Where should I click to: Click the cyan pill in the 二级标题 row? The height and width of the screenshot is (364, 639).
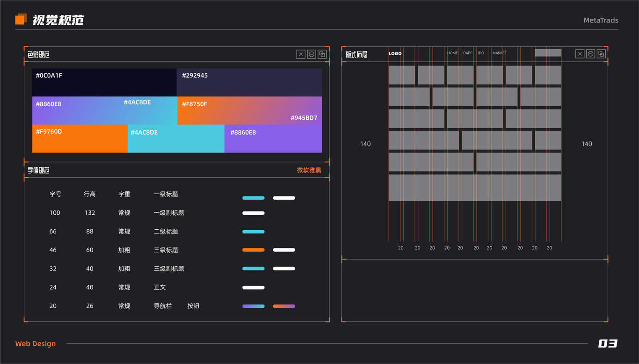tap(254, 232)
